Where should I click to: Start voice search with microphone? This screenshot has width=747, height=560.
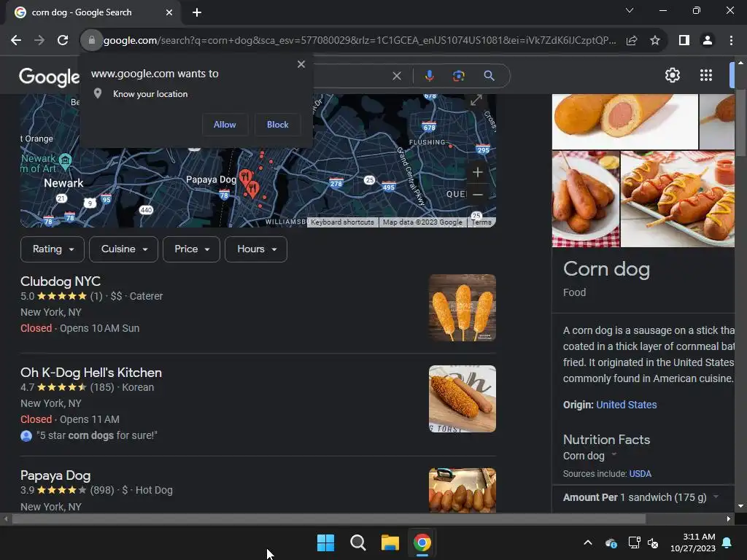(429, 76)
